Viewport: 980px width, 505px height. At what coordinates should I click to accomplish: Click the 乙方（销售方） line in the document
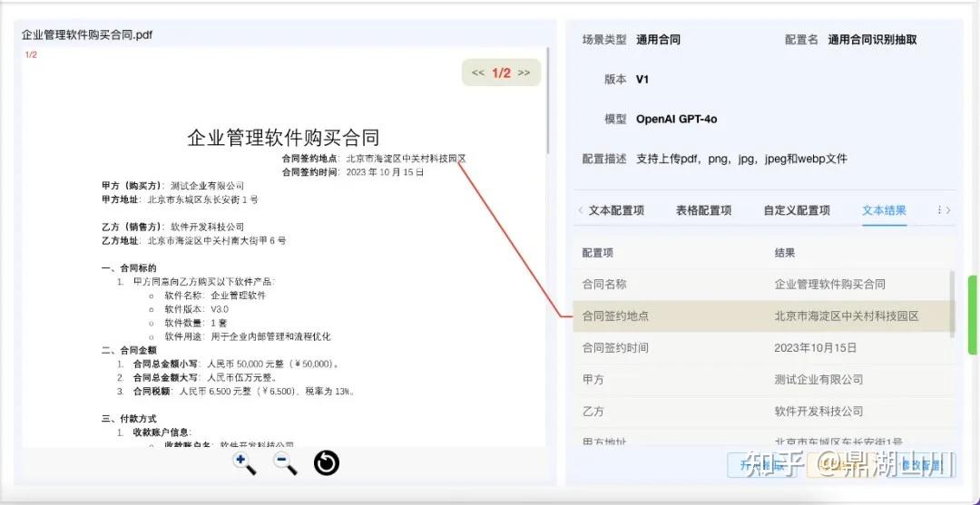(173, 227)
